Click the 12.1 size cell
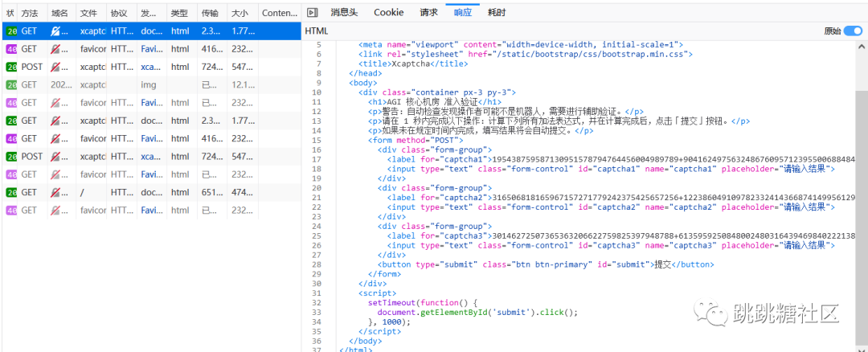The image size is (868, 352). (243, 85)
